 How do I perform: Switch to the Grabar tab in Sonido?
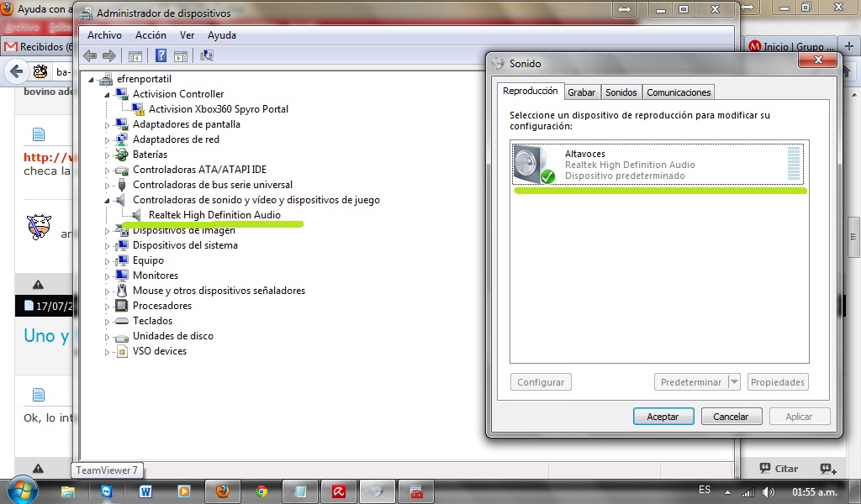[x=582, y=92]
